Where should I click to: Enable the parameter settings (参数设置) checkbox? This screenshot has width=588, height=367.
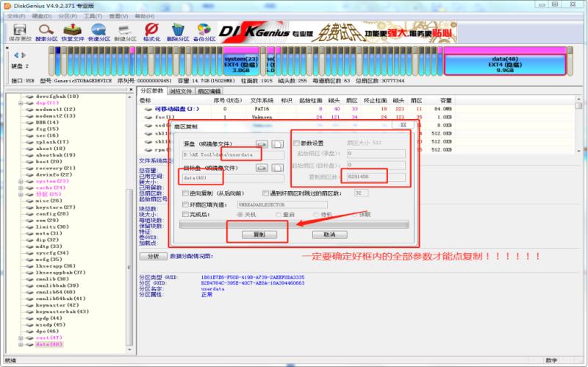pos(297,143)
